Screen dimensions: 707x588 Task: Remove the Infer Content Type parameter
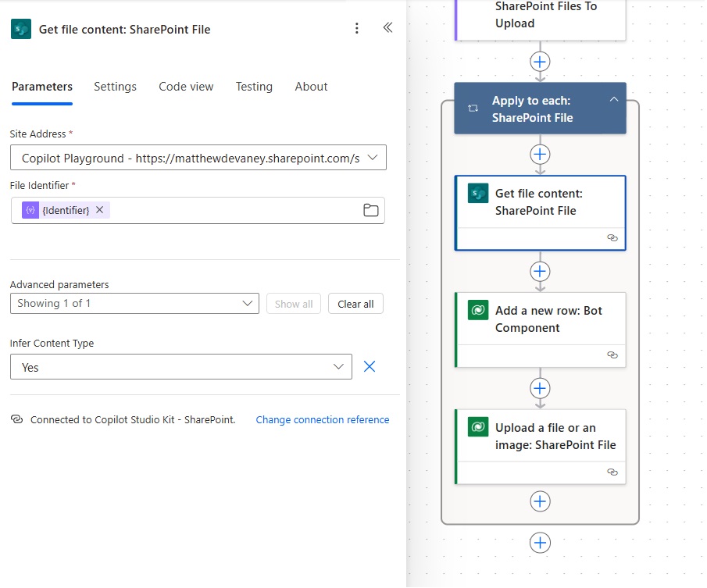[x=370, y=366]
